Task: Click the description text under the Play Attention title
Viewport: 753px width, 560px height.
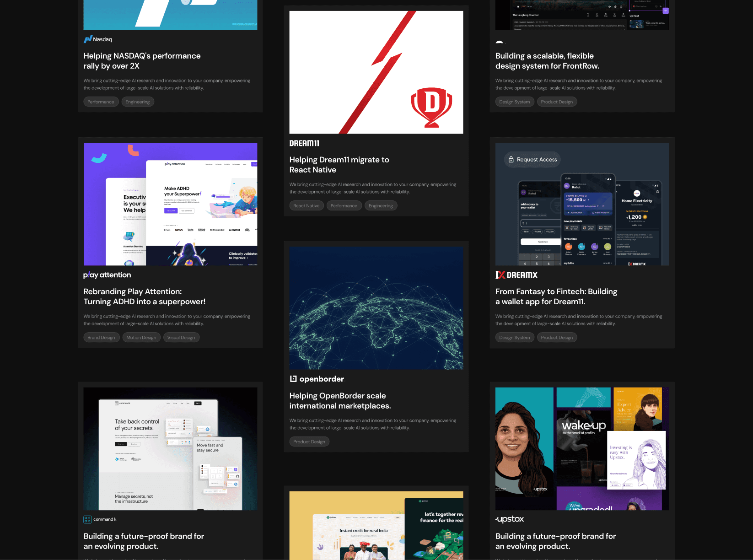Action: [x=167, y=320]
